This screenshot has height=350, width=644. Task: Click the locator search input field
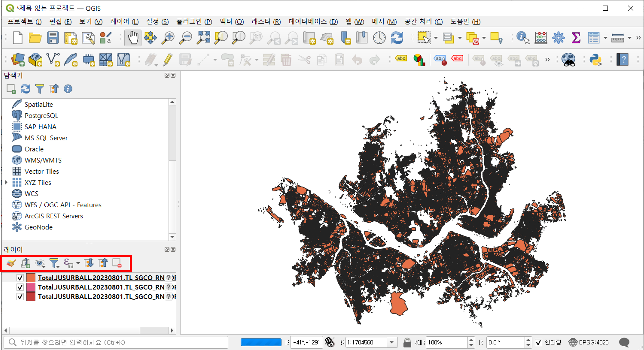coord(116,342)
